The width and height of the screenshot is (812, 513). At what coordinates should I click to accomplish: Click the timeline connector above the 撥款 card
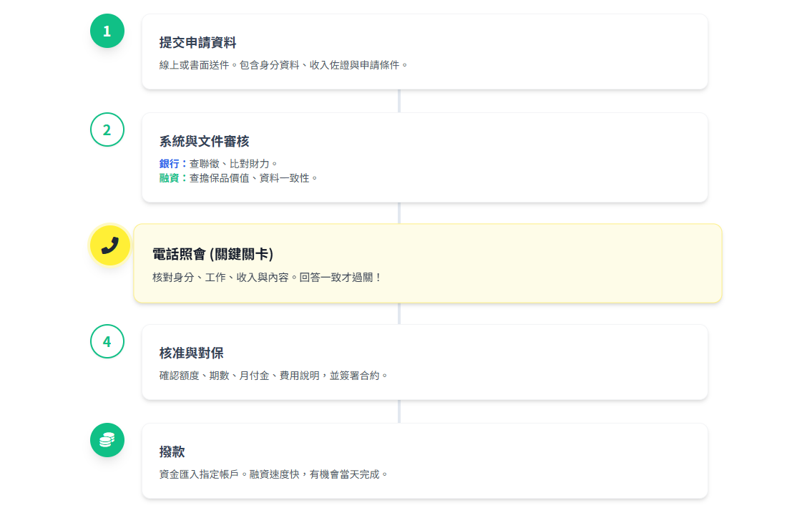399,411
